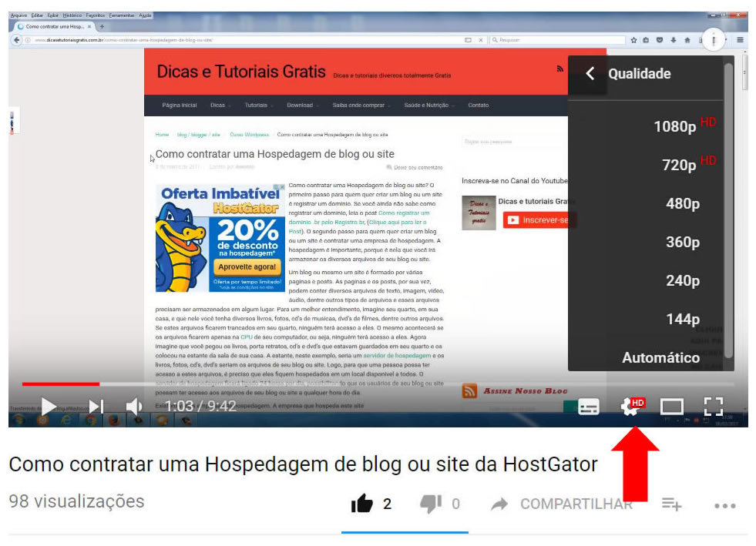Screen dimensions: 756x546
Task: Open the settings gear in the player
Action: click(631, 407)
